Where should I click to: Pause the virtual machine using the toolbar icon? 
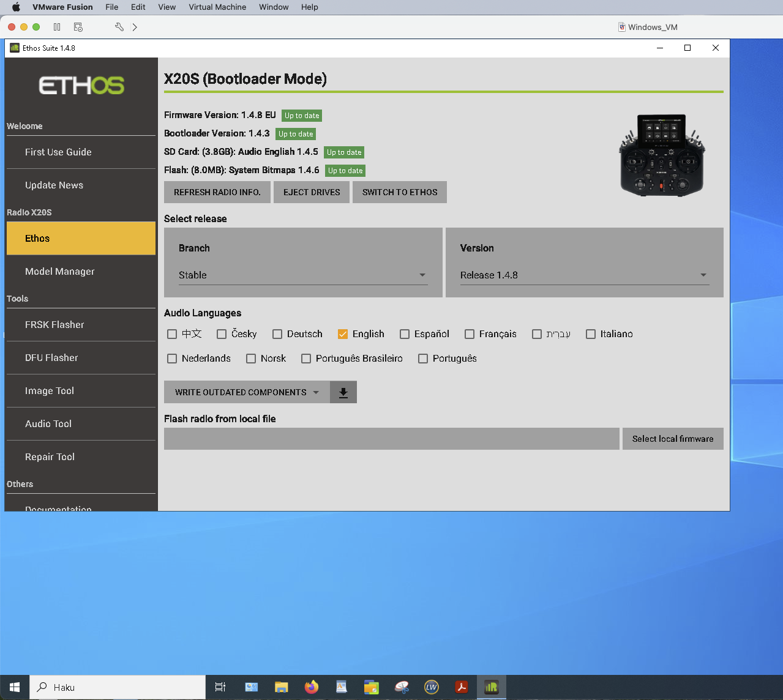[x=56, y=27]
